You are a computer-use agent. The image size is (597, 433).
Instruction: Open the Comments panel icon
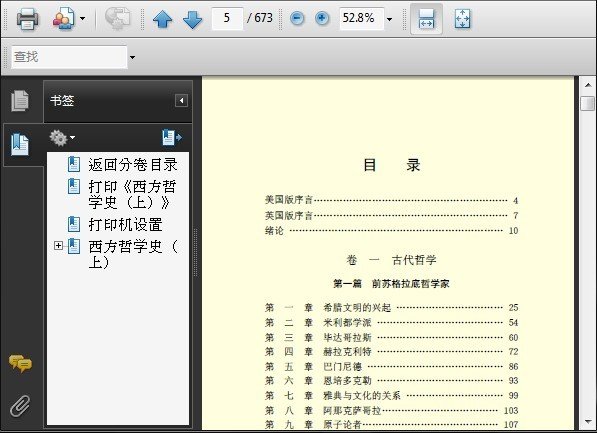(x=20, y=363)
